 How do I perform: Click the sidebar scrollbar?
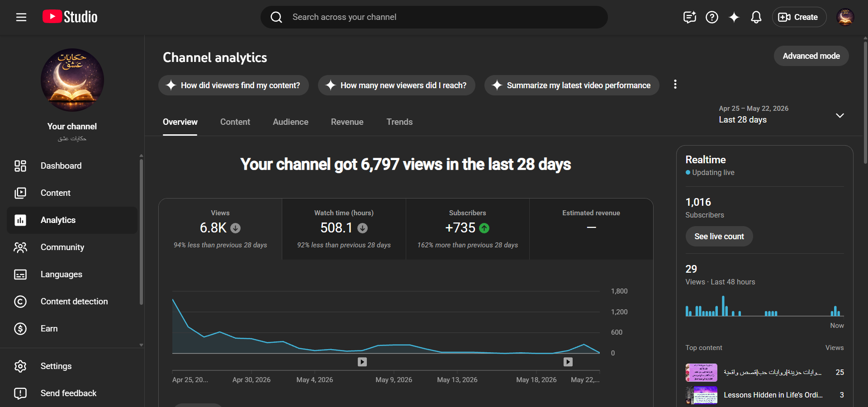coord(141,232)
